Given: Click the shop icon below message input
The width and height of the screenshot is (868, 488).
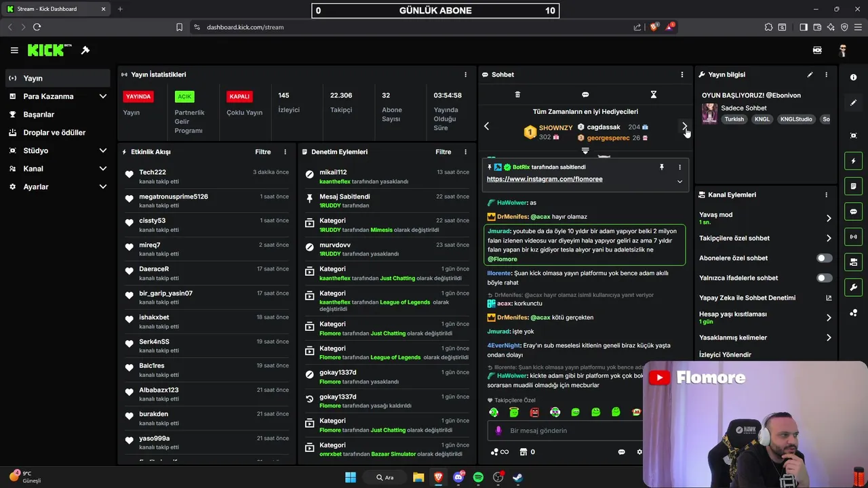Looking at the screenshot, I should (x=524, y=452).
